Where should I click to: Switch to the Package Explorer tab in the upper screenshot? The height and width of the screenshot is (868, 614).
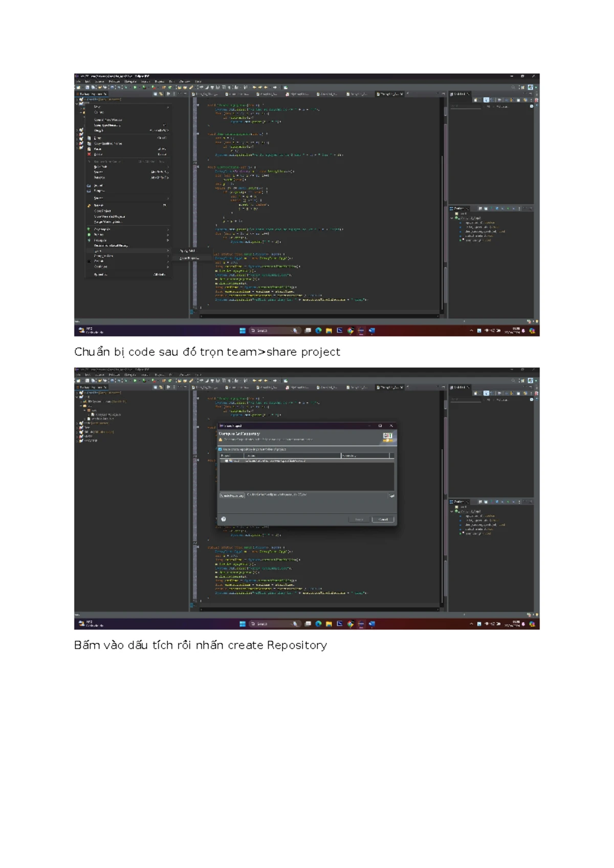92,94
